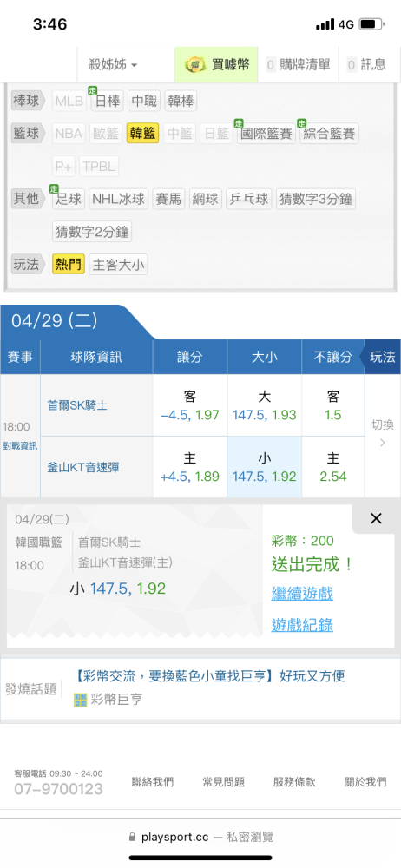Select the 韓棒 league filter

tap(181, 102)
